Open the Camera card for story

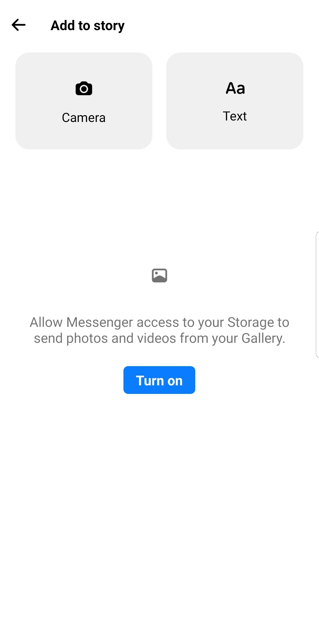84,101
